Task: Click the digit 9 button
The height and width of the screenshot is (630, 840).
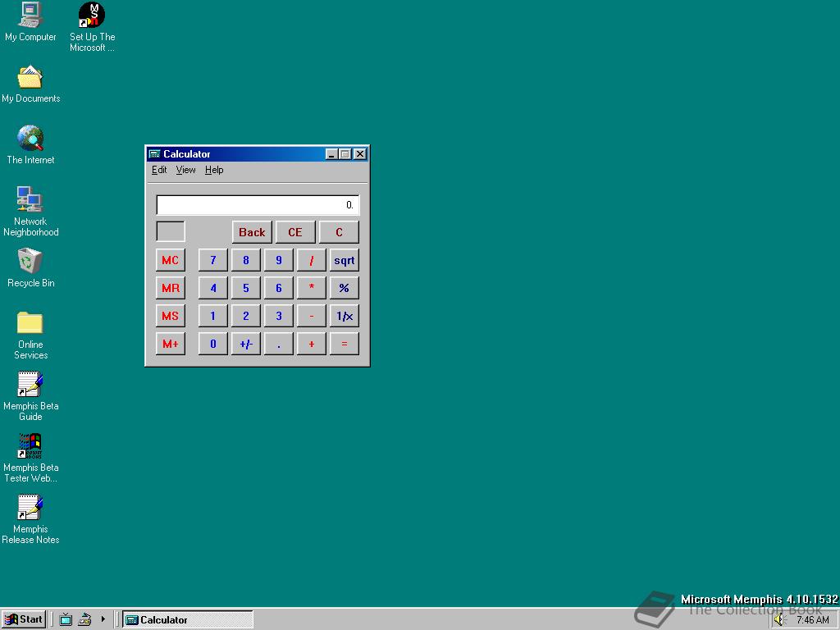Action: [x=279, y=260]
